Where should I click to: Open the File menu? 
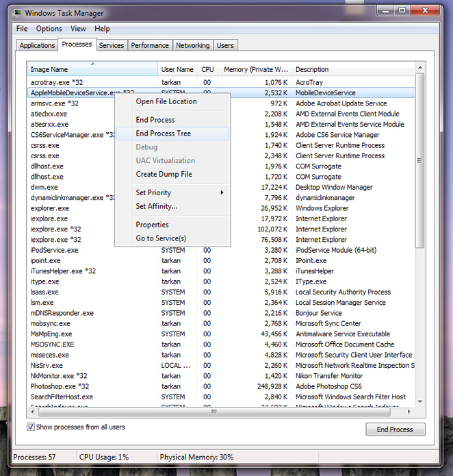pyautogui.click(x=22, y=29)
